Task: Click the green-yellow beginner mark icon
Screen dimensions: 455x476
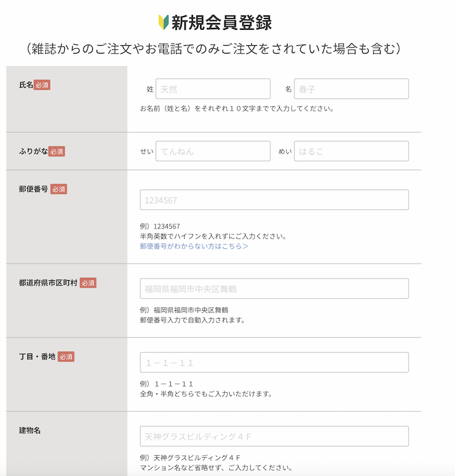Action: click(164, 23)
